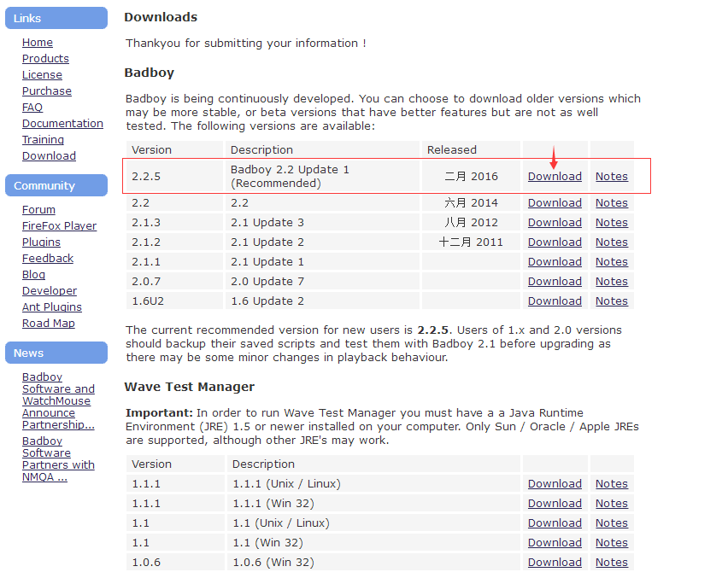Screen dimensions: 728x578
Task: Open the FAQ link
Action: (x=32, y=108)
